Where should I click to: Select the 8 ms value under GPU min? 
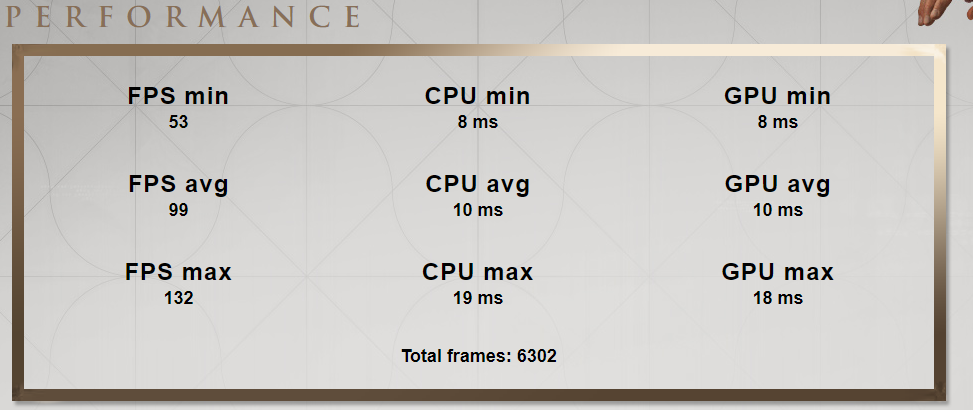coord(777,122)
